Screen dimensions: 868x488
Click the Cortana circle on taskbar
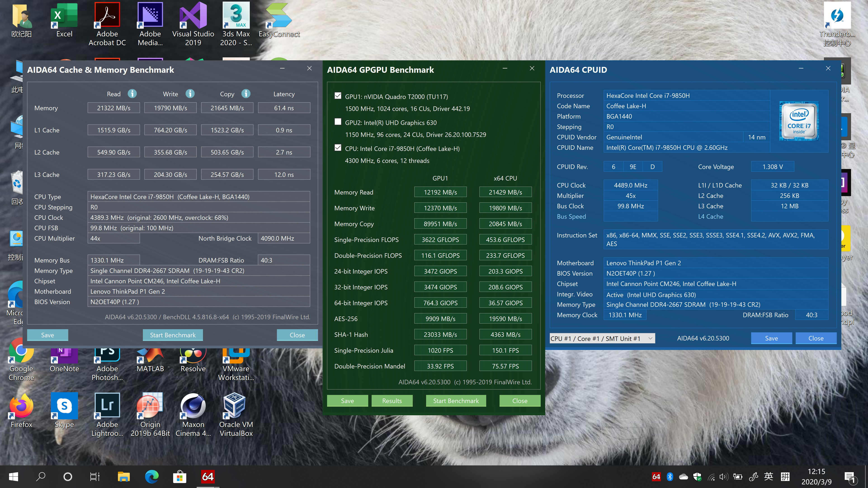pyautogui.click(x=68, y=476)
